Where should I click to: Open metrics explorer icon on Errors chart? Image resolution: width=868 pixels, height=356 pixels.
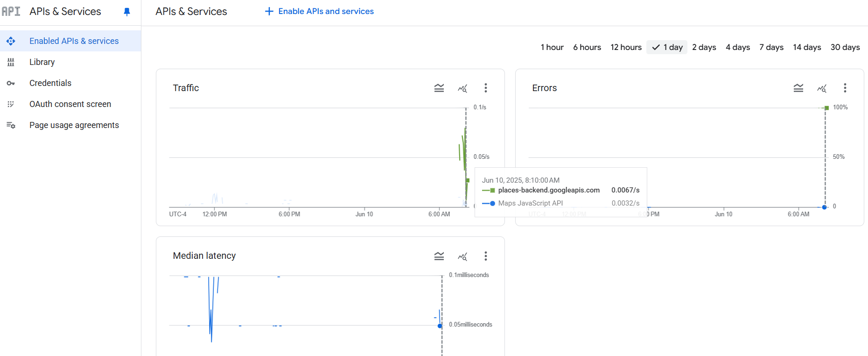pos(821,88)
